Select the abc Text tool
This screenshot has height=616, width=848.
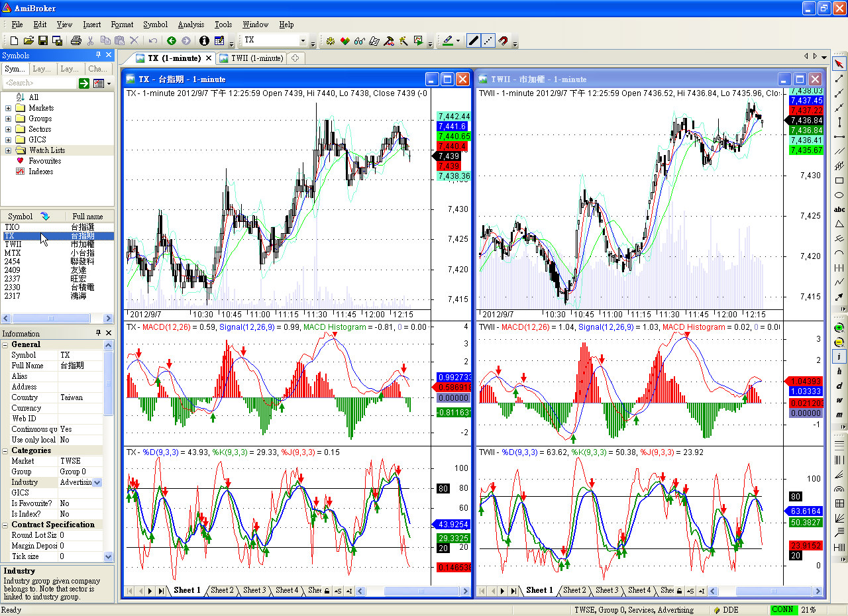click(839, 209)
